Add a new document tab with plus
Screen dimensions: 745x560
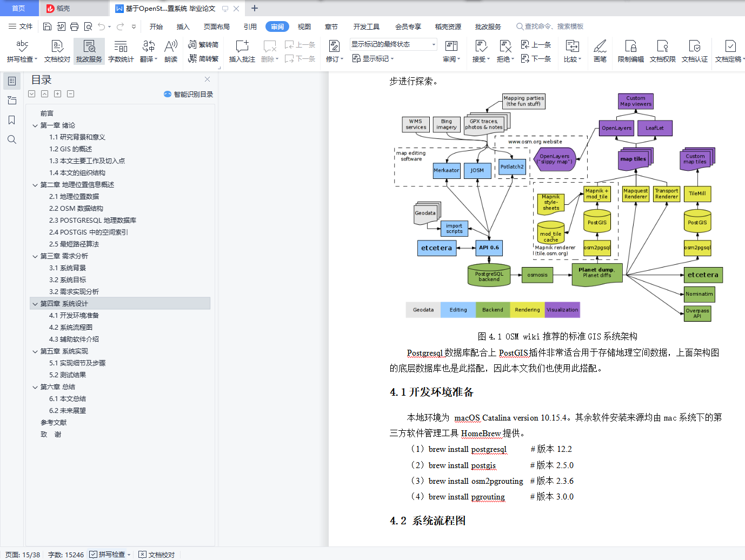pyautogui.click(x=255, y=8)
